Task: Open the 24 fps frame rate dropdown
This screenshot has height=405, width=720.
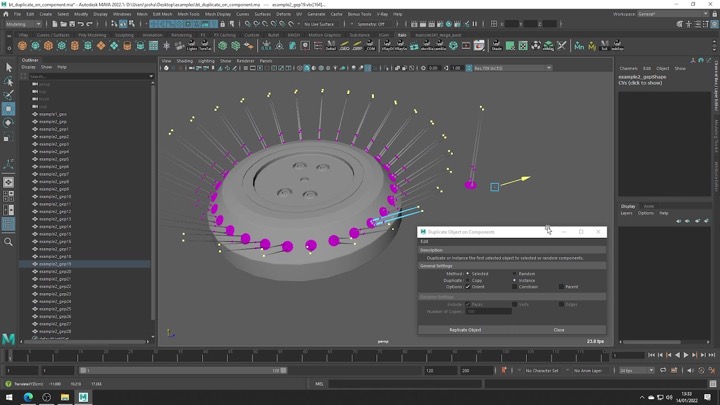Action: click(637, 370)
